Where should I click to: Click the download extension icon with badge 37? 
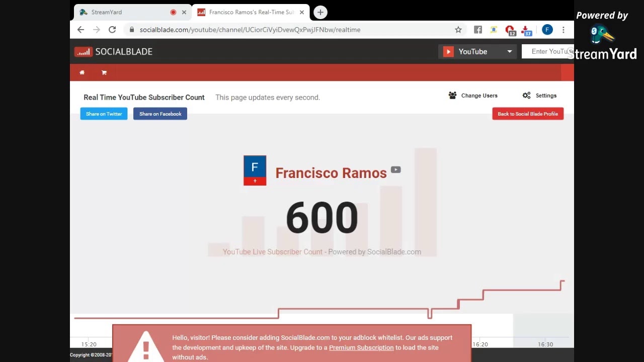(526, 30)
